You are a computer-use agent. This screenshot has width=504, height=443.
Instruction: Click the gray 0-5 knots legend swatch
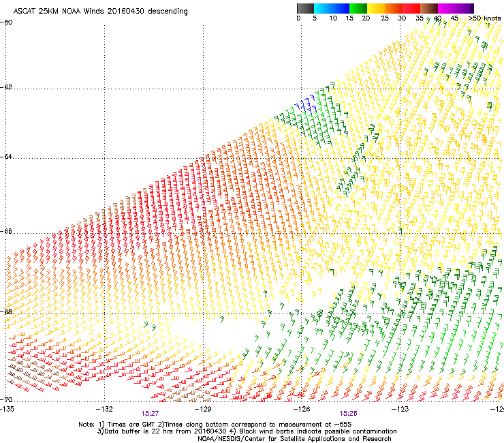[x=305, y=8]
